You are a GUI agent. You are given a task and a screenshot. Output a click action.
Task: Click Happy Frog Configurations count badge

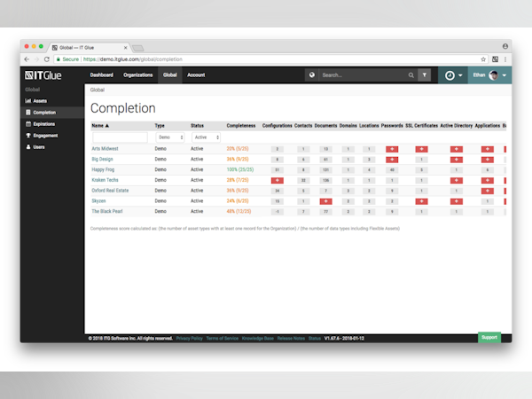[x=278, y=170]
